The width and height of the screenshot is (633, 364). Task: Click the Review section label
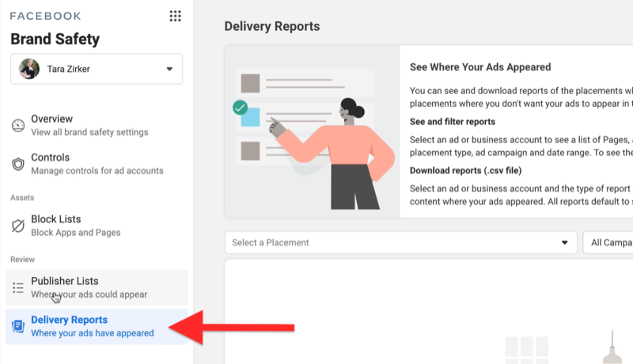pyautogui.click(x=23, y=260)
